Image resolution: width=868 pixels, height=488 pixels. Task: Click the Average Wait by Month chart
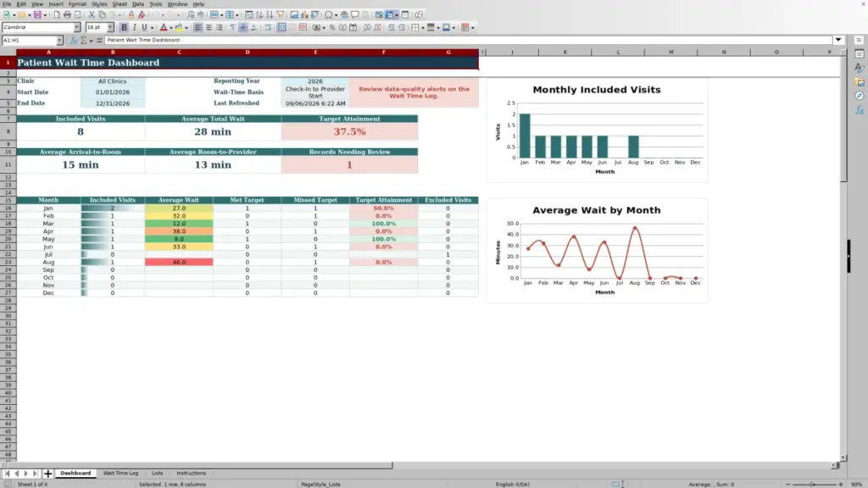pyautogui.click(x=597, y=250)
